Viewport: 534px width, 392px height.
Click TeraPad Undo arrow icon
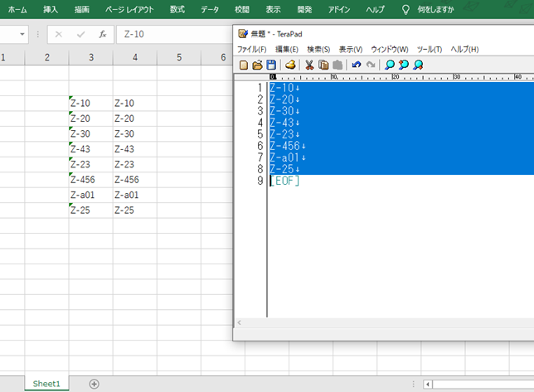(x=357, y=65)
